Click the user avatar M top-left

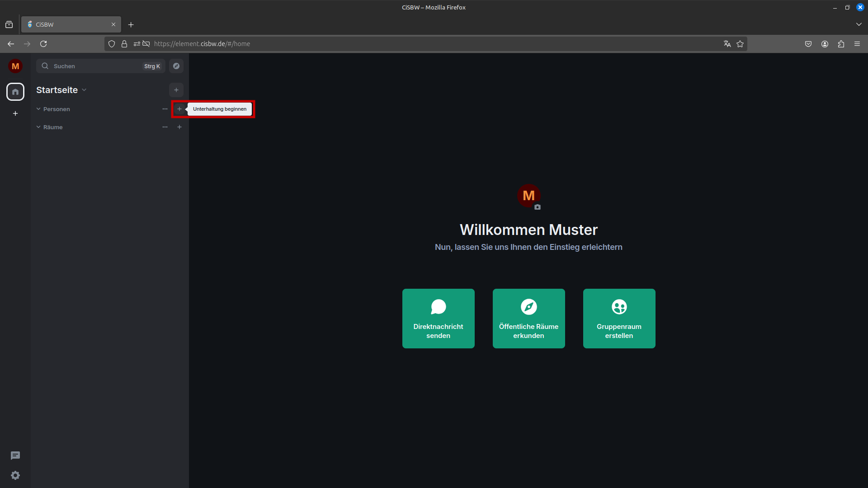pyautogui.click(x=15, y=66)
